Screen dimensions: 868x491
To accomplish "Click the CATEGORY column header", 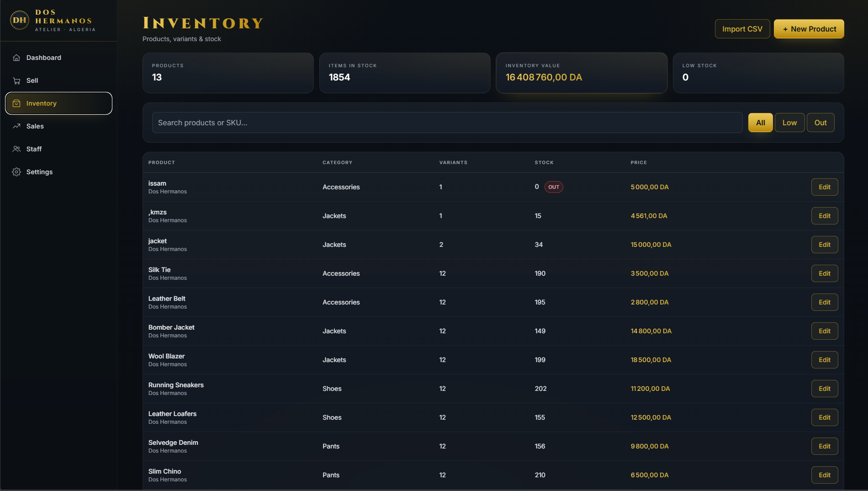I will pyautogui.click(x=338, y=163).
